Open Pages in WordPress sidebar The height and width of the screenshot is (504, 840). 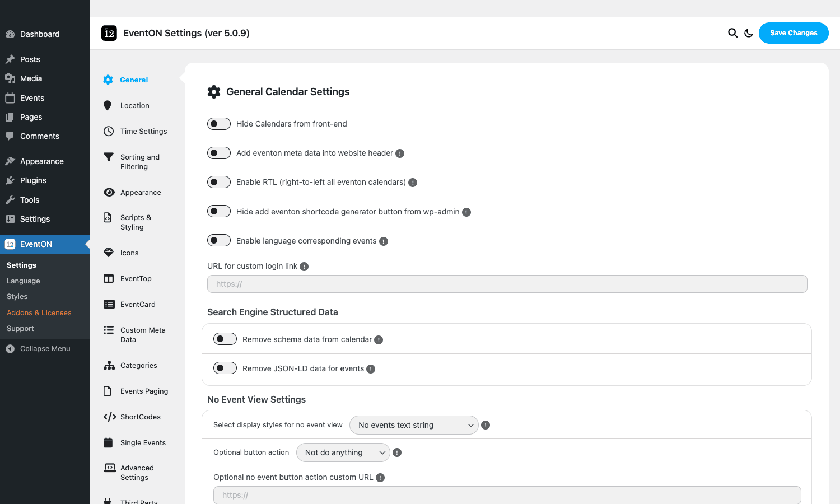pos(45,117)
